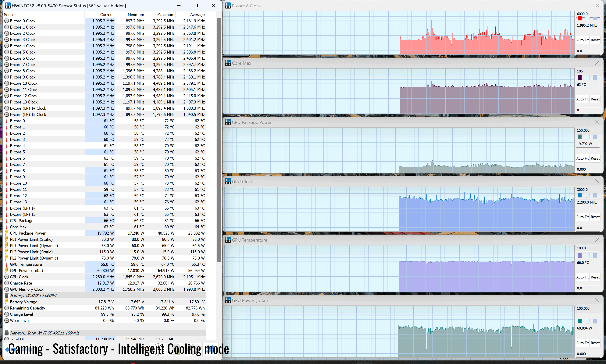
Task: Click Reset in the CPU Package Power graph
Action: pos(595,159)
